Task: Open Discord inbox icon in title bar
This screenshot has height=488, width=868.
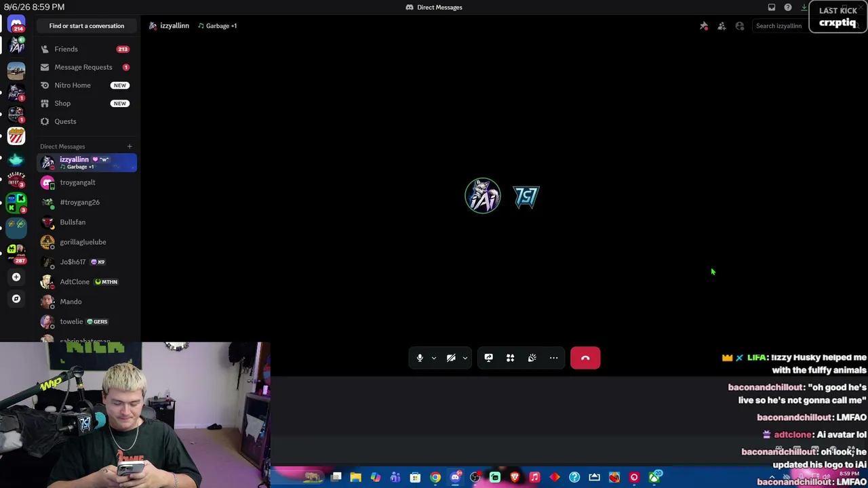Action: [x=772, y=7]
